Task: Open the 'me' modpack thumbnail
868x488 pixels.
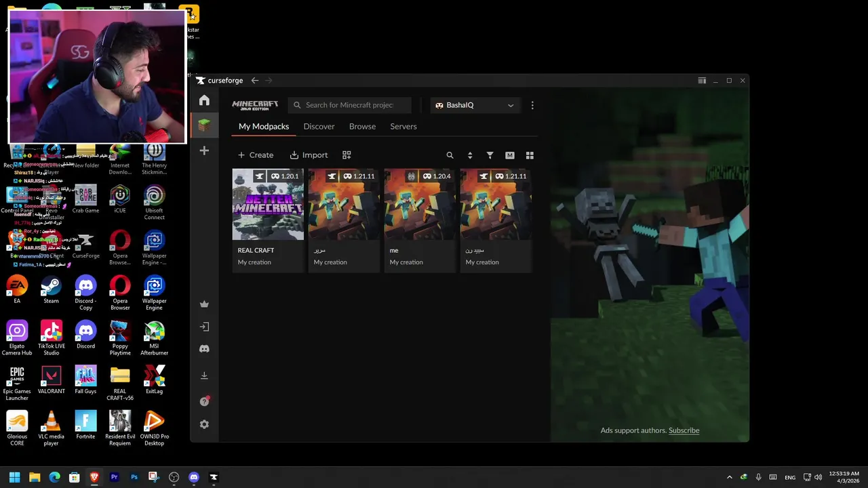Action: point(420,205)
